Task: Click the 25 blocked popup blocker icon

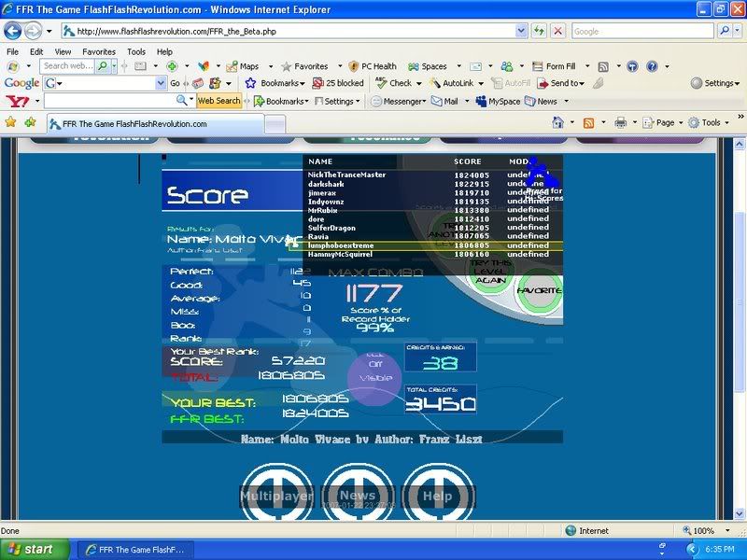Action: (338, 83)
